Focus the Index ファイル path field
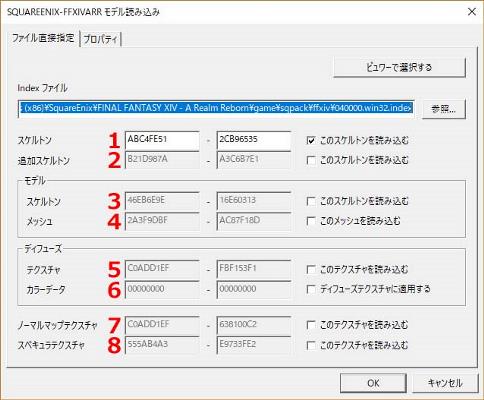Image resolution: width=484 pixels, height=400 pixels. click(216, 108)
